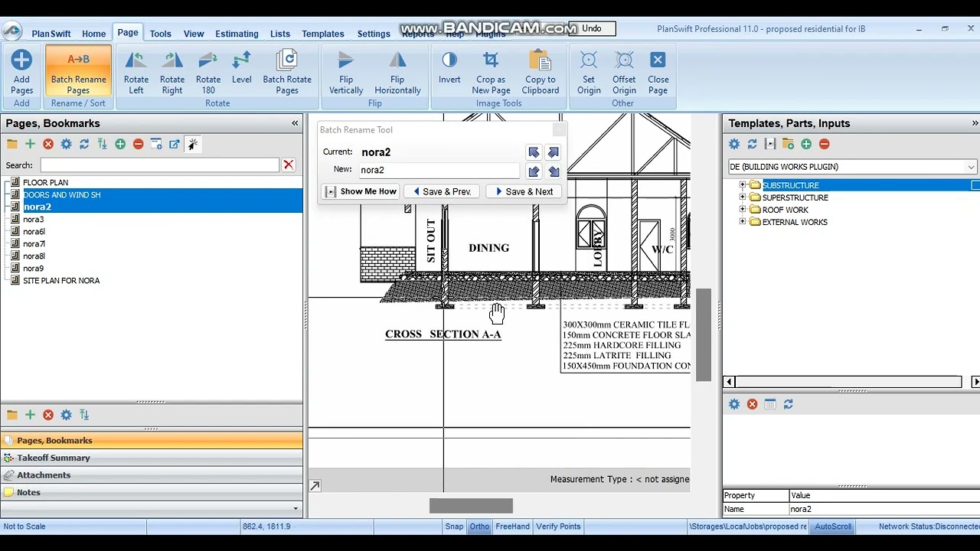Open the Takeoff Summary section

tap(152, 458)
